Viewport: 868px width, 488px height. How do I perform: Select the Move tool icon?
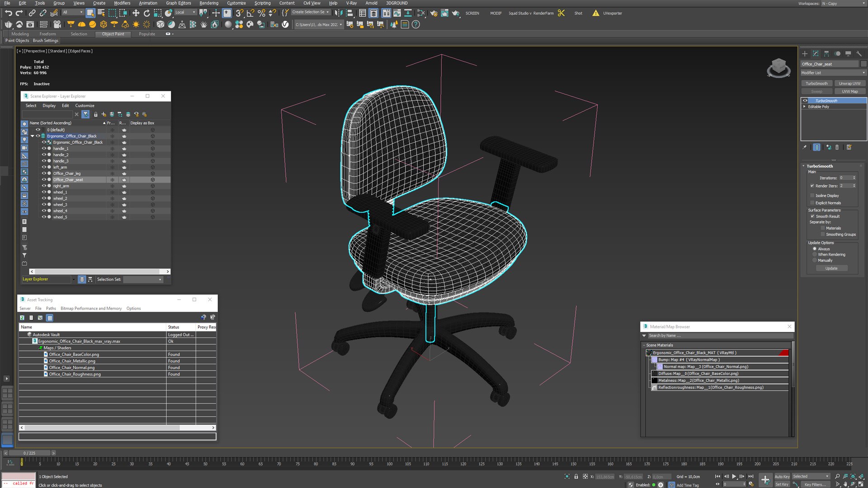point(136,13)
